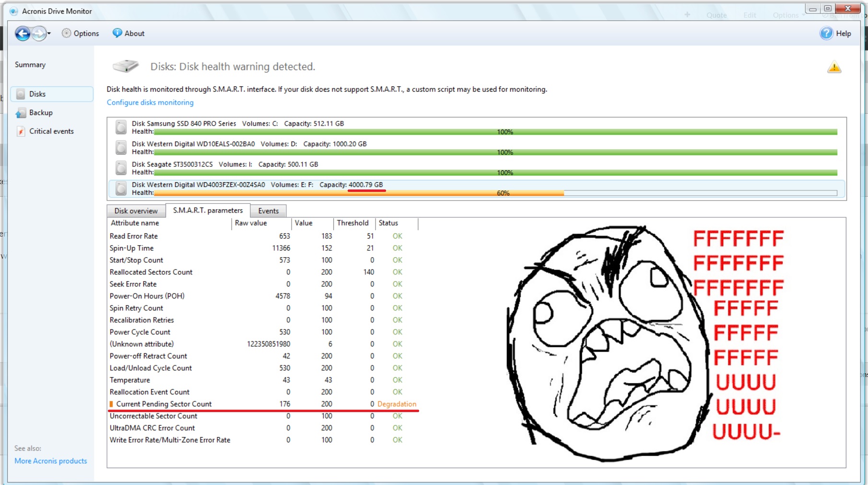
Task: Open the navigation history dropdown arrow
Action: click(x=49, y=34)
